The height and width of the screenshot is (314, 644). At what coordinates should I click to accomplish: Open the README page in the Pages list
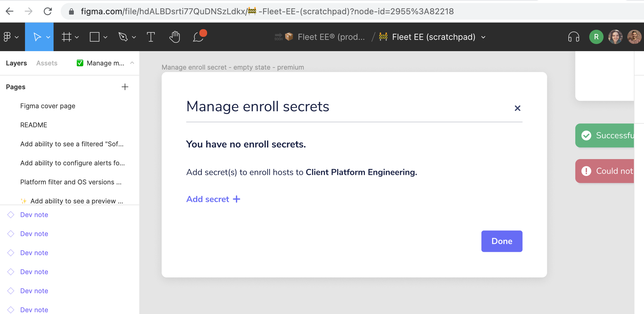pyautogui.click(x=34, y=125)
